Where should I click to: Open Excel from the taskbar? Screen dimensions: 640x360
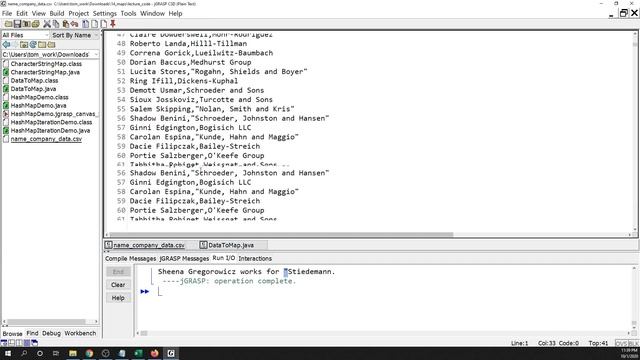(x=138, y=353)
